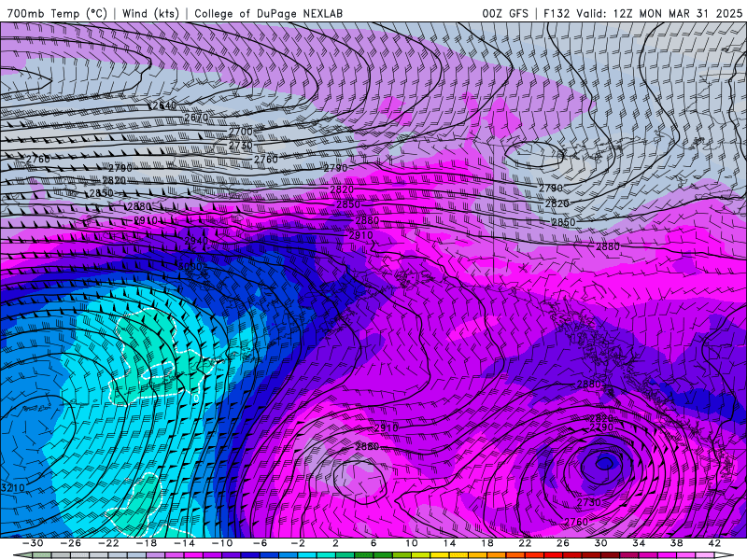
Task: Click the -22 label on the temperature scale
Action: point(108,543)
